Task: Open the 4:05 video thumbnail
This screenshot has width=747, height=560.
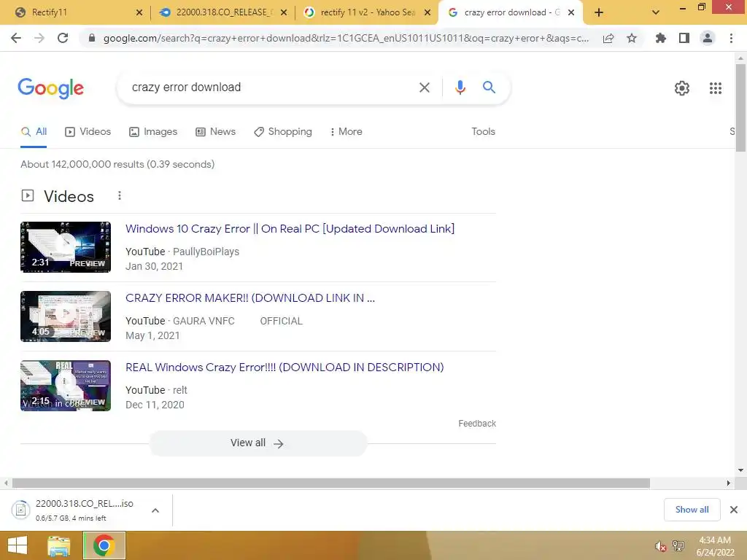Action: (66, 316)
